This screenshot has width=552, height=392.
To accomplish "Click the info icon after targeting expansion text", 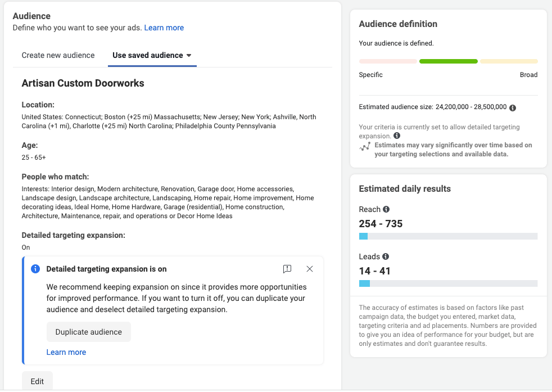I will click(397, 136).
